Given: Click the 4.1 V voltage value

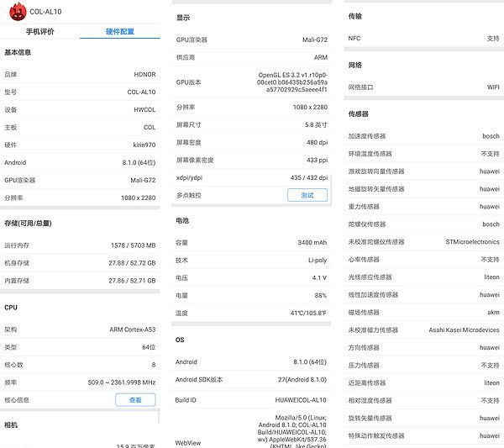Looking at the screenshot, I should [x=319, y=277].
